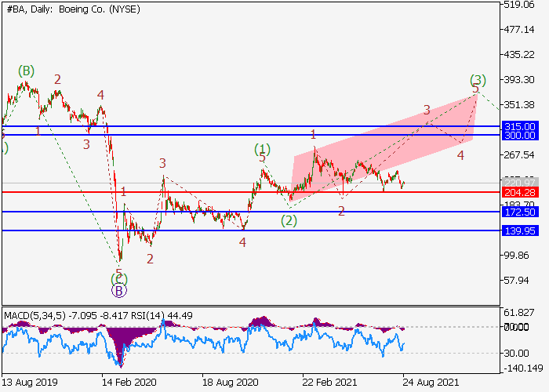The height and width of the screenshot is (392, 549).
Task: Select the 267.54 price axis label
Action: (519, 155)
